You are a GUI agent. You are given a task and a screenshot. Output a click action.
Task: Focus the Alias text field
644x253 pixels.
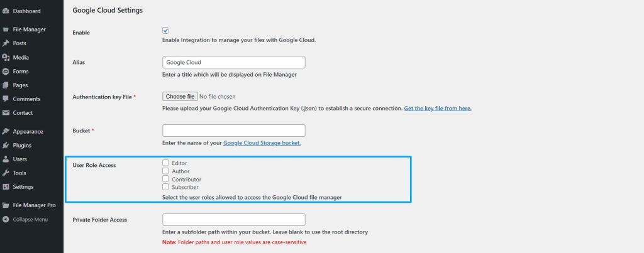click(x=234, y=62)
